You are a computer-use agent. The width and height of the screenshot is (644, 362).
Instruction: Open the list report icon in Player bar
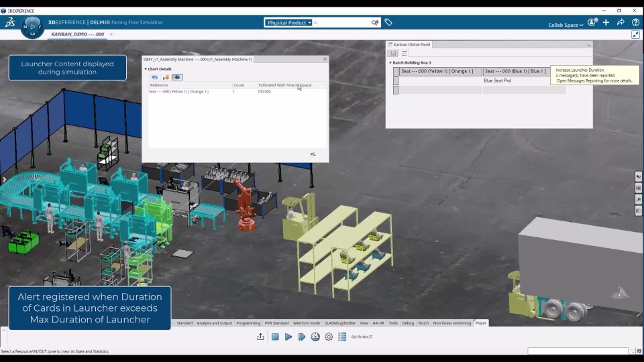tap(342, 337)
